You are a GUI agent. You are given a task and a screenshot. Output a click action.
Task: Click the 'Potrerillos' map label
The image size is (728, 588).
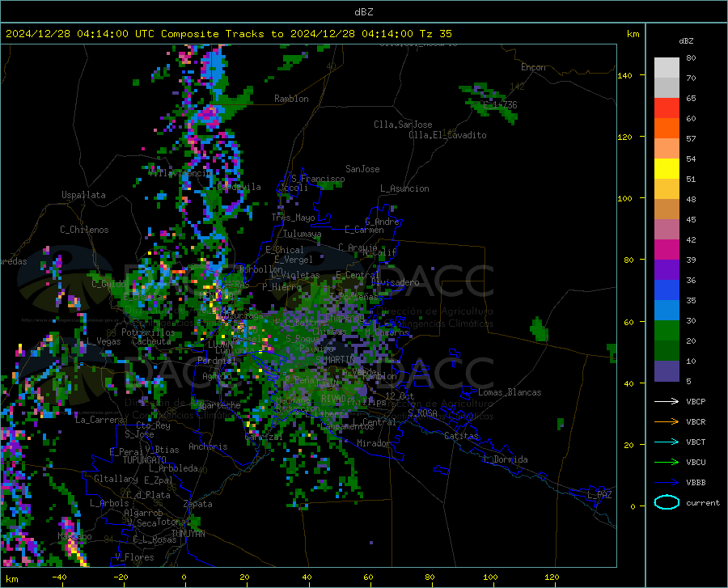coord(148,332)
